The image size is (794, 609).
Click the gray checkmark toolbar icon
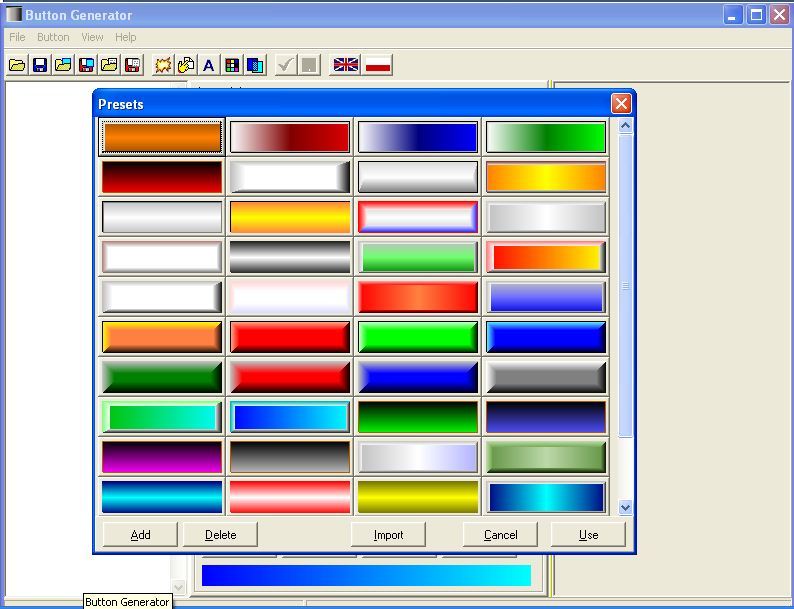point(286,65)
